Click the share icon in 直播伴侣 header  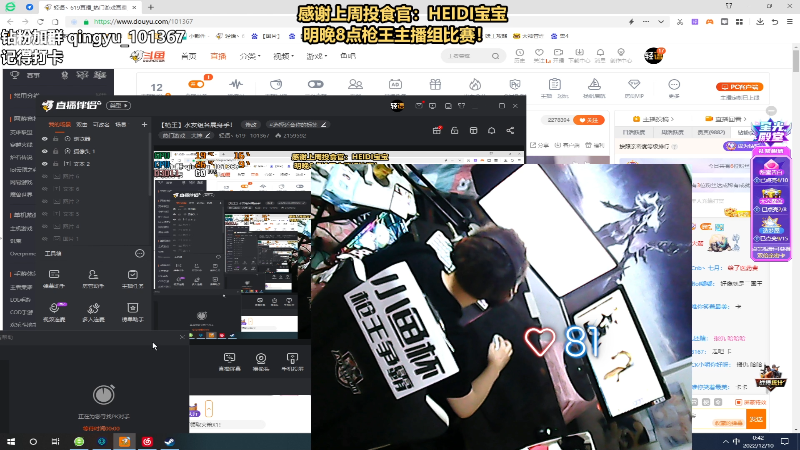[x=510, y=131]
